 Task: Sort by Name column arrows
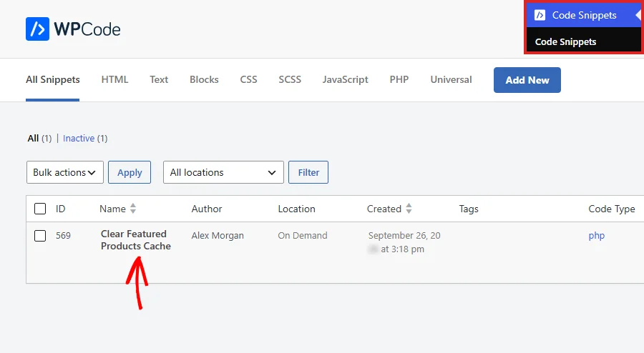click(132, 209)
